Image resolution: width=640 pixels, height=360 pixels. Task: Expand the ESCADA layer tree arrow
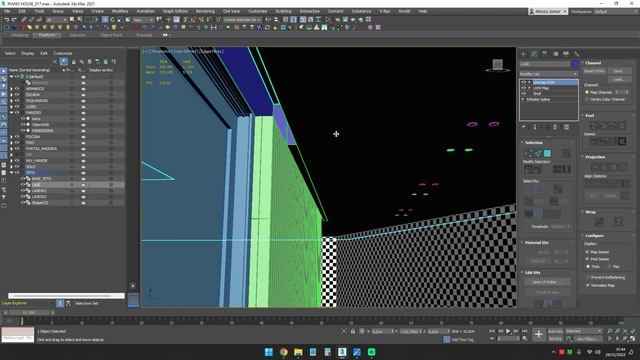(x=11, y=95)
